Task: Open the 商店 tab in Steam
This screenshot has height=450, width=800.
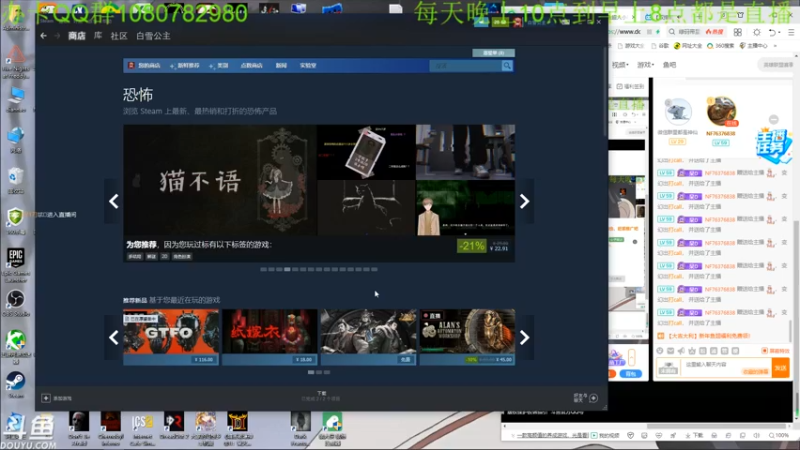Action: (77, 36)
